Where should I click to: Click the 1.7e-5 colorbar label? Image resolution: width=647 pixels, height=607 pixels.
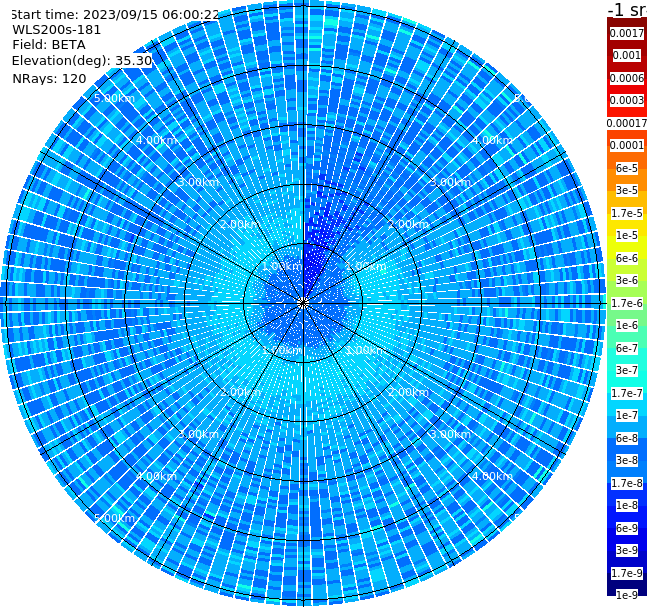pyautogui.click(x=627, y=213)
